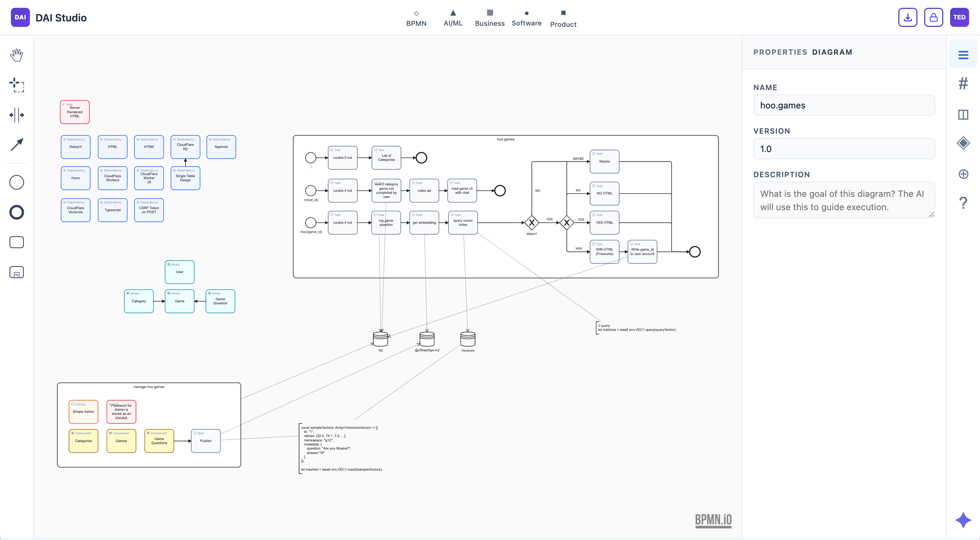Screen dimensions: 980x540
Task: Create a task rounded rectangle
Action: coord(16,242)
